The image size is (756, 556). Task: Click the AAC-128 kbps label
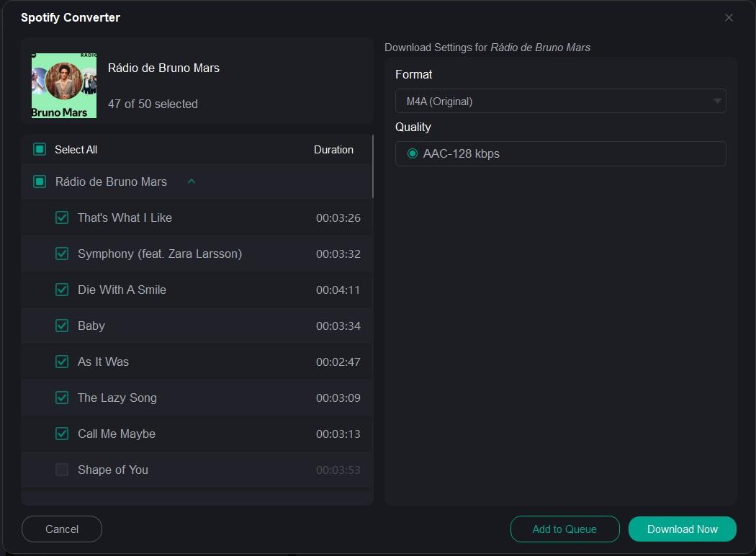tap(461, 154)
